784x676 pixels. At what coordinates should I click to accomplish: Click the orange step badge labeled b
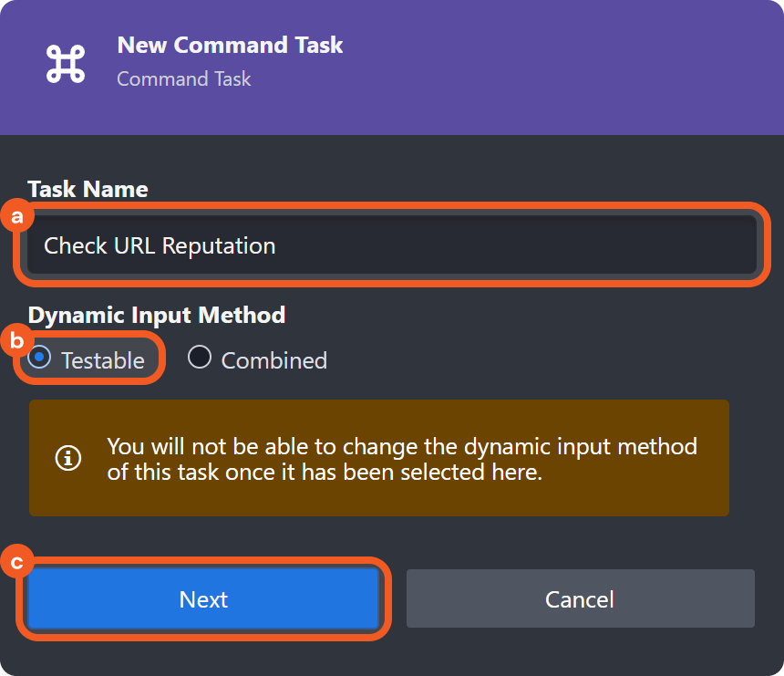(15, 341)
